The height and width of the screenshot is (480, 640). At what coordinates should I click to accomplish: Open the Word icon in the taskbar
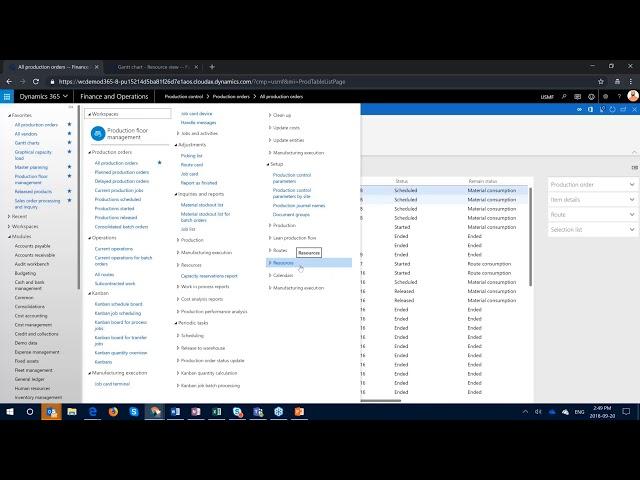click(x=176, y=412)
